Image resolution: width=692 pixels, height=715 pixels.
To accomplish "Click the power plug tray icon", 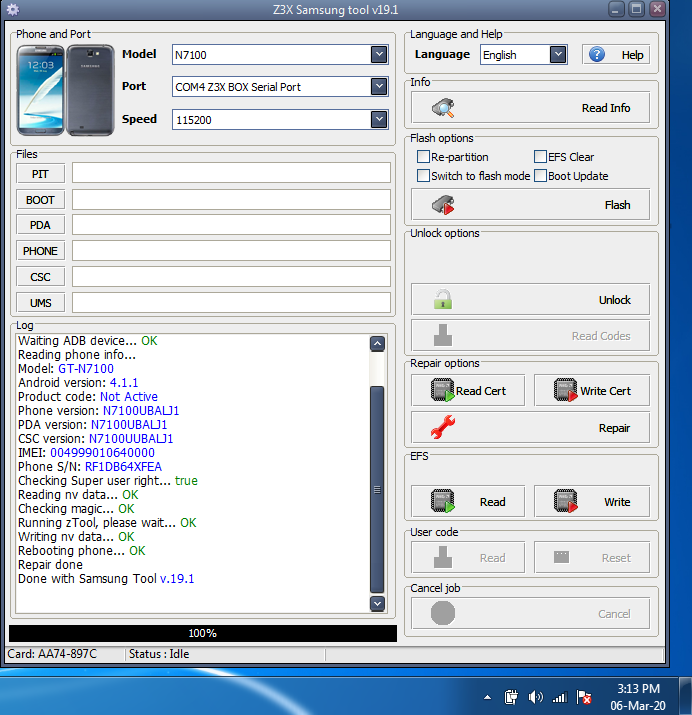I will 511,697.
